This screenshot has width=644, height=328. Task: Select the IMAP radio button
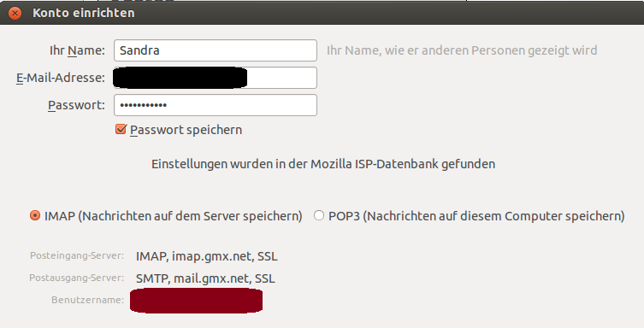click(35, 215)
